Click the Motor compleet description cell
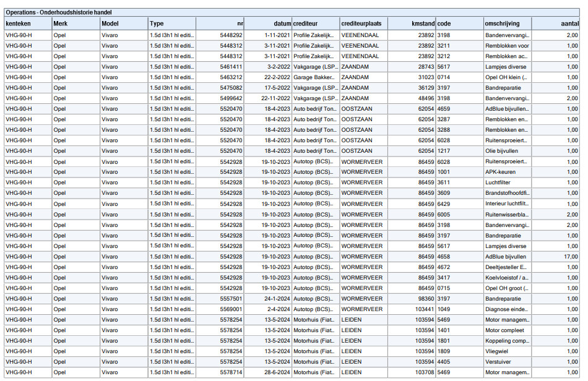Image resolution: width=588 pixels, height=381 pixels. [508, 330]
